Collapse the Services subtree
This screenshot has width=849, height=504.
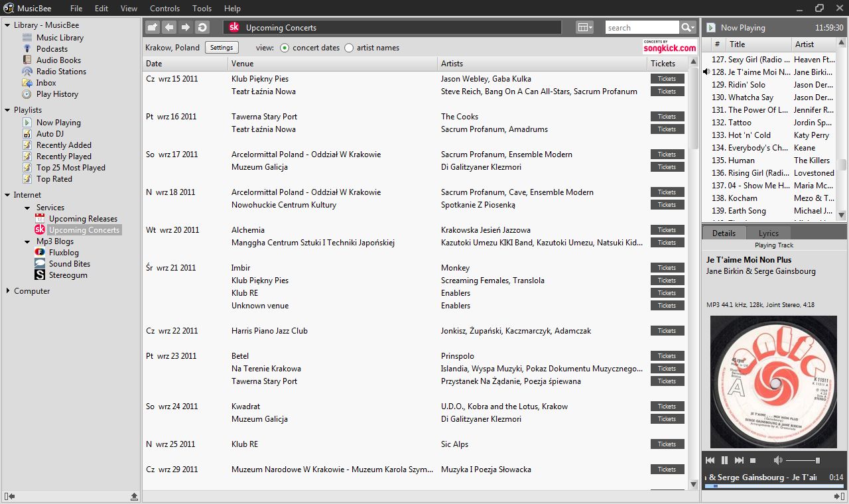point(28,208)
